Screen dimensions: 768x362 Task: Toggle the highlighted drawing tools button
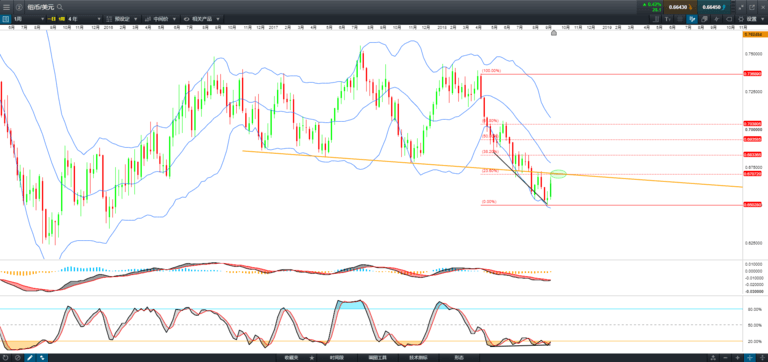[x=692, y=19]
